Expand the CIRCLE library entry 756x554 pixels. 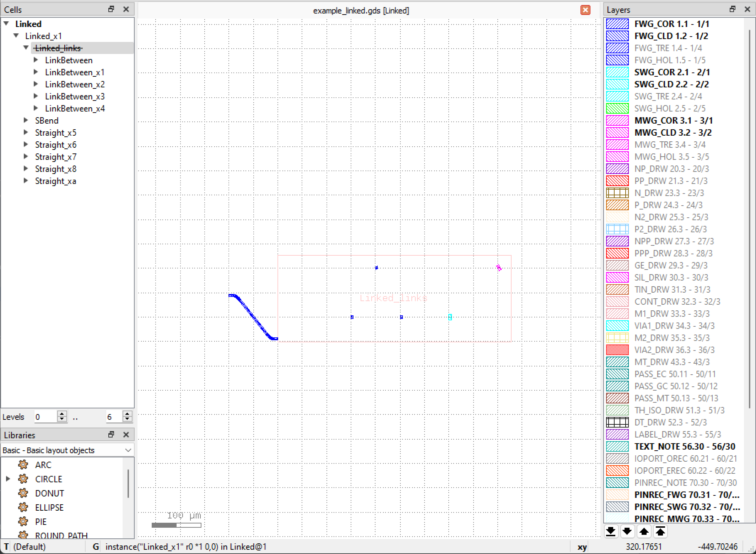(x=8, y=479)
